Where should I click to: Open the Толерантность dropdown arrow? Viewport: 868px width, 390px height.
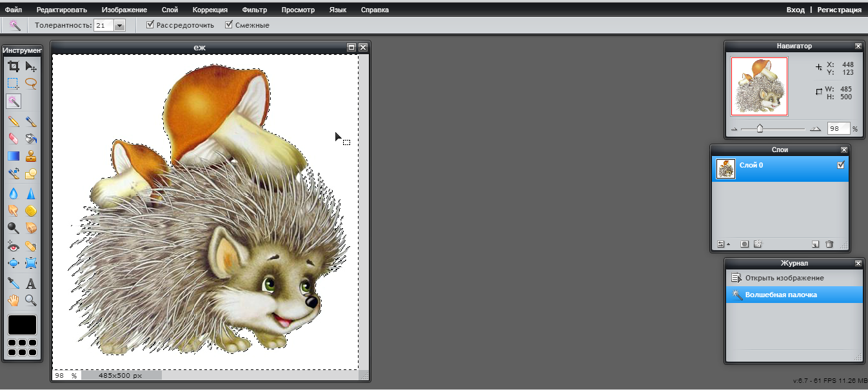pyautogui.click(x=119, y=25)
